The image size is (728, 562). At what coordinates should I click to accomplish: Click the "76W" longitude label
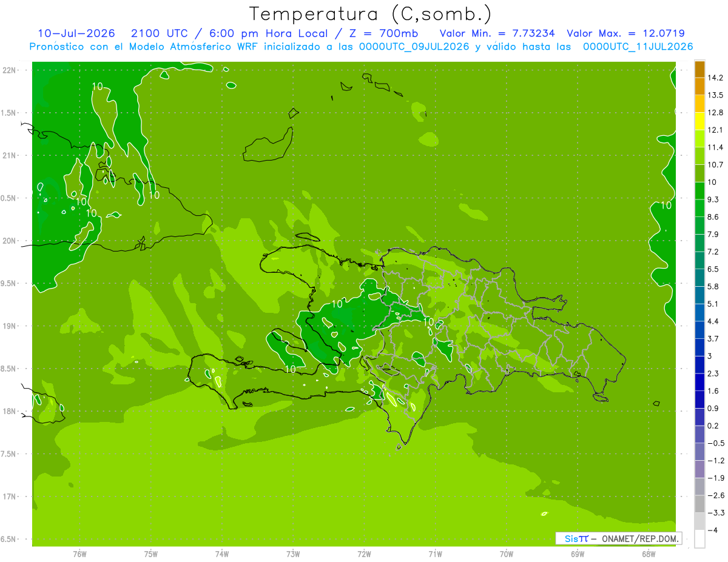pos(79,554)
